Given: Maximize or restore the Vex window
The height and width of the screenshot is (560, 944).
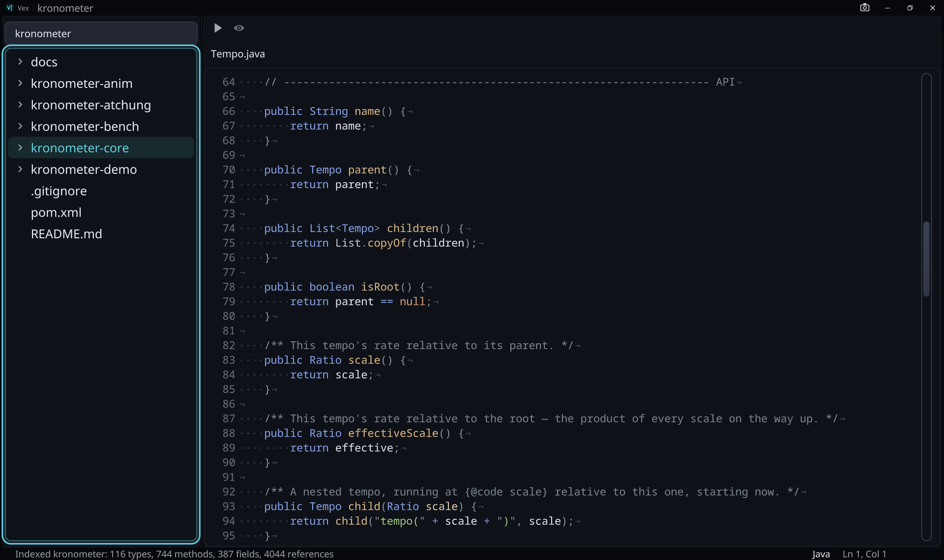Looking at the screenshot, I should pos(910,8).
